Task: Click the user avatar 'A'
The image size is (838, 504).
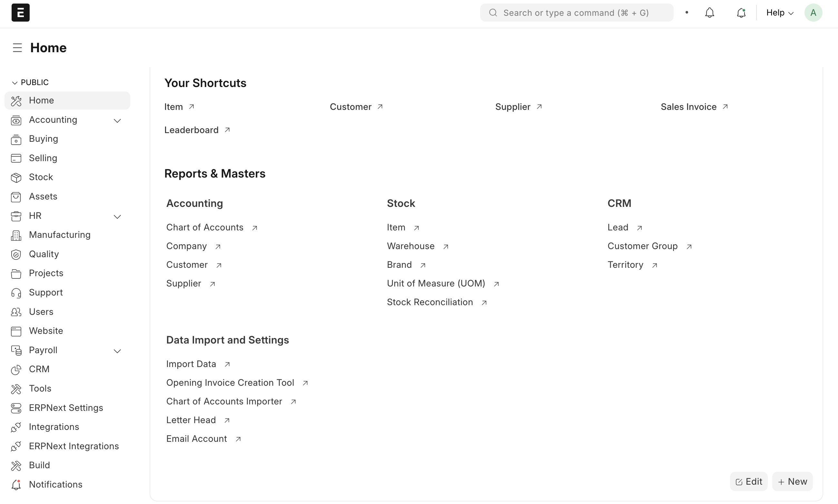Action: (813, 13)
